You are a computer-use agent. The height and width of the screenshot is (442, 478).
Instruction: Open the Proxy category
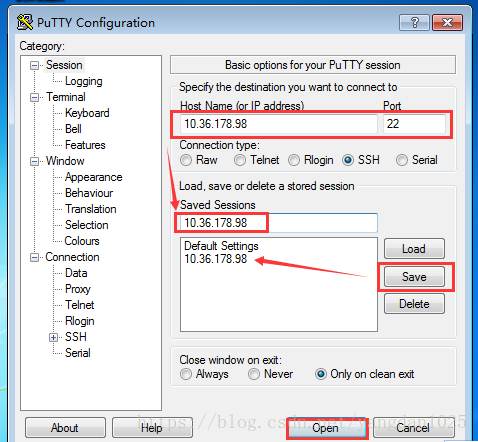tap(78, 289)
